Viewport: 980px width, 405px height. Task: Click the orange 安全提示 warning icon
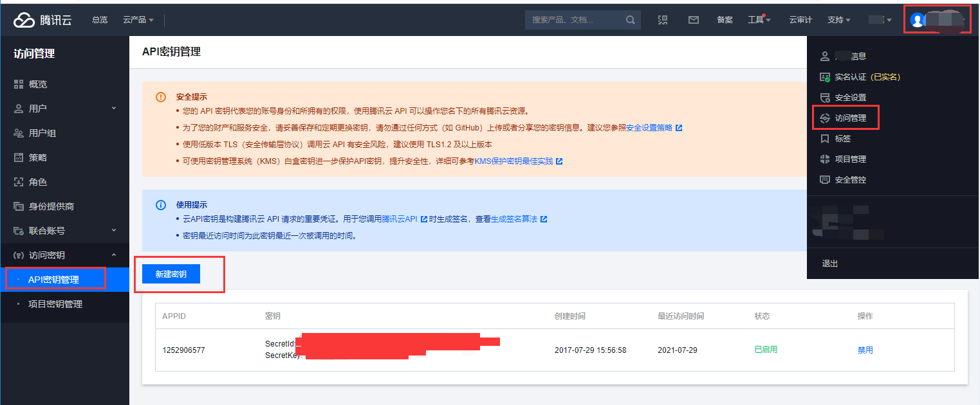(x=161, y=97)
